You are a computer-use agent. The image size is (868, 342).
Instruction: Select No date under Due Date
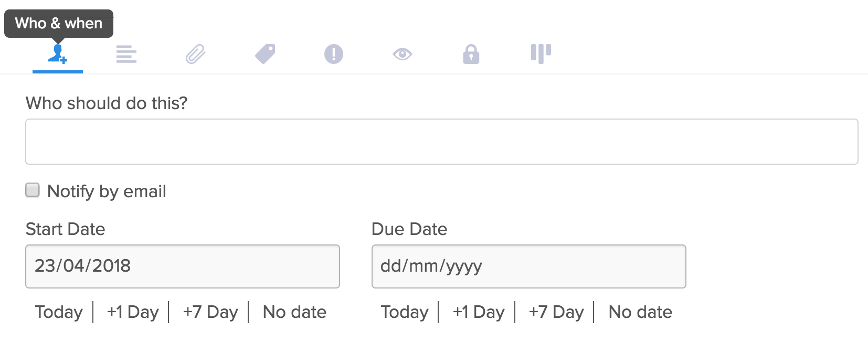(640, 312)
